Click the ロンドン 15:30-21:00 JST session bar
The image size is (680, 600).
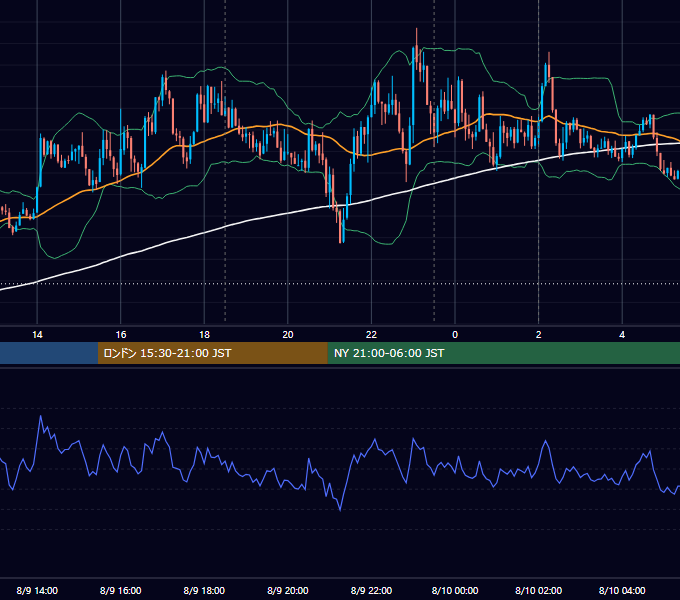tap(212, 353)
